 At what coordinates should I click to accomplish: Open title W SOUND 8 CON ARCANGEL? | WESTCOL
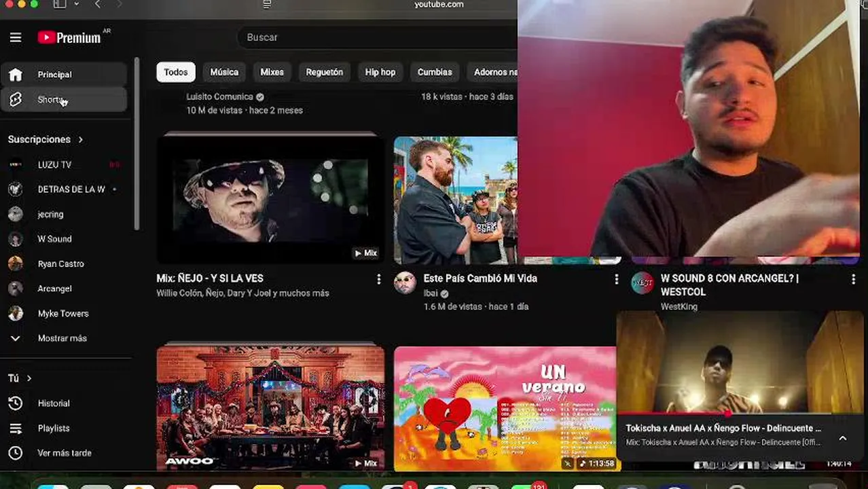tap(729, 285)
